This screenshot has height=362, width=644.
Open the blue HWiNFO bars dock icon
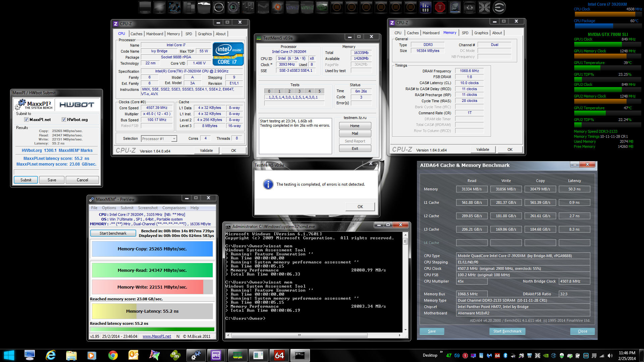(x=425, y=7)
